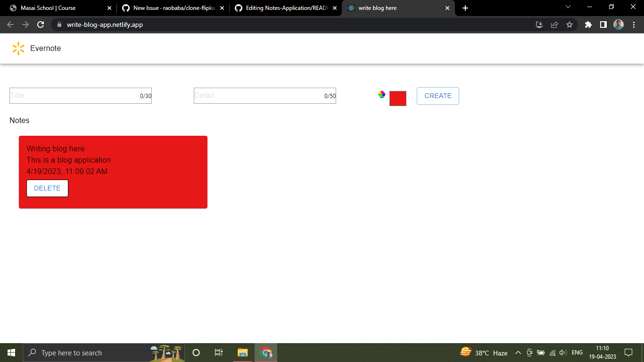The width and height of the screenshot is (644, 362).
Task: Click the CREATE button
Action: [x=438, y=96]
